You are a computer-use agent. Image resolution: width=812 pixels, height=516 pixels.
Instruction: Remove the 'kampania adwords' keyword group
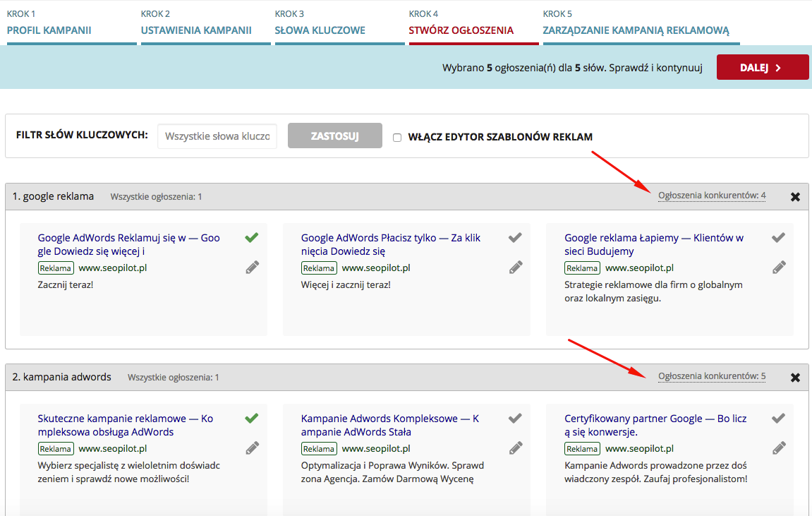click(795, 378)
